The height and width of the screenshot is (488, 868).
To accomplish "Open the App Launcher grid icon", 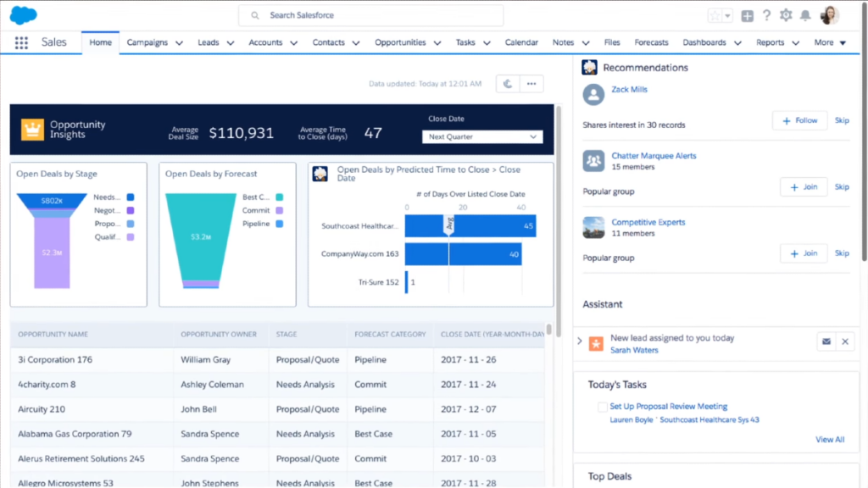I will point(21,42).
